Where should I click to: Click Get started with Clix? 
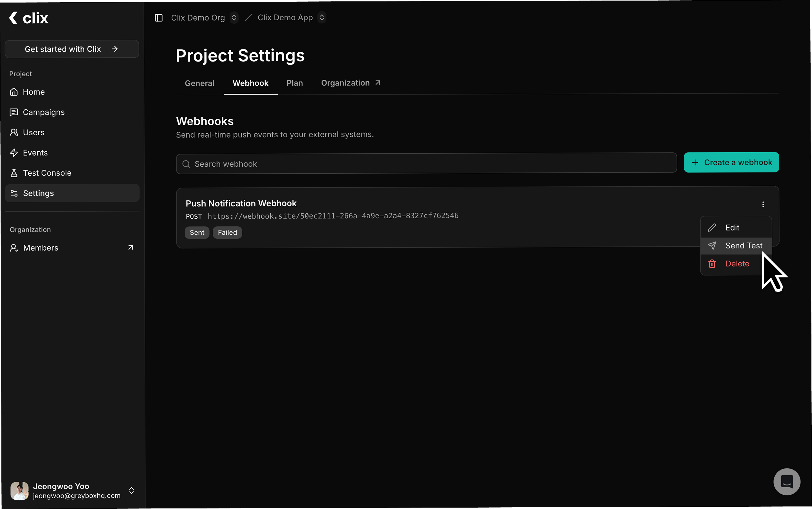(71, 49)
